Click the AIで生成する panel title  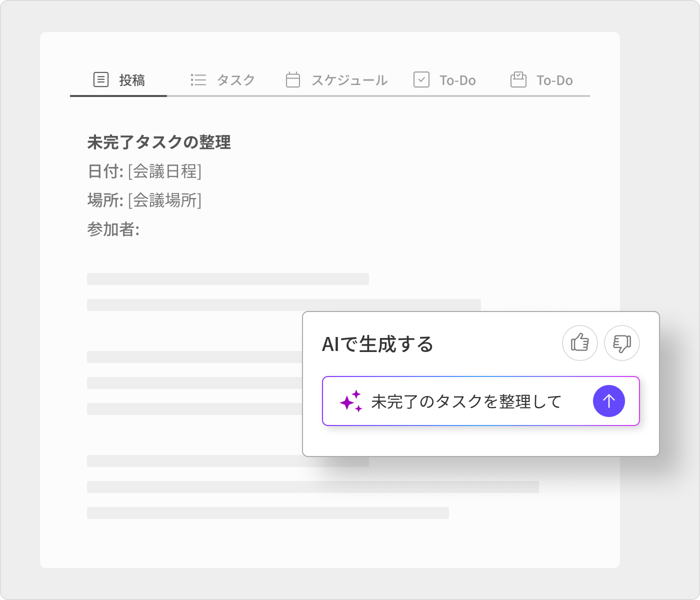[377, 344]
